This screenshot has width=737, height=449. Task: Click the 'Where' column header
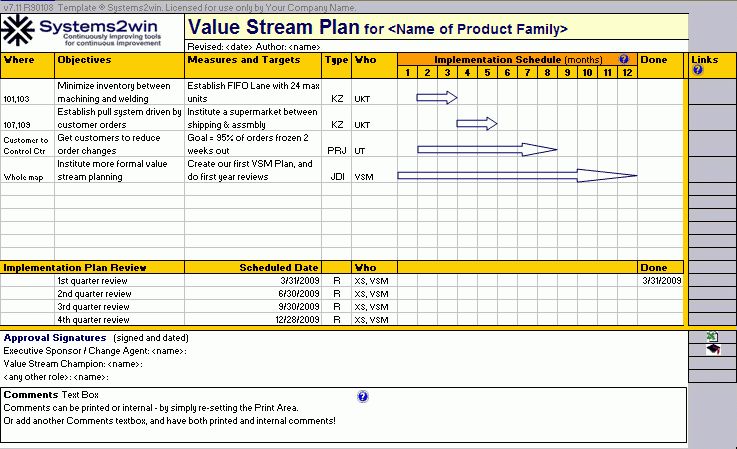(x=27, y=65)
